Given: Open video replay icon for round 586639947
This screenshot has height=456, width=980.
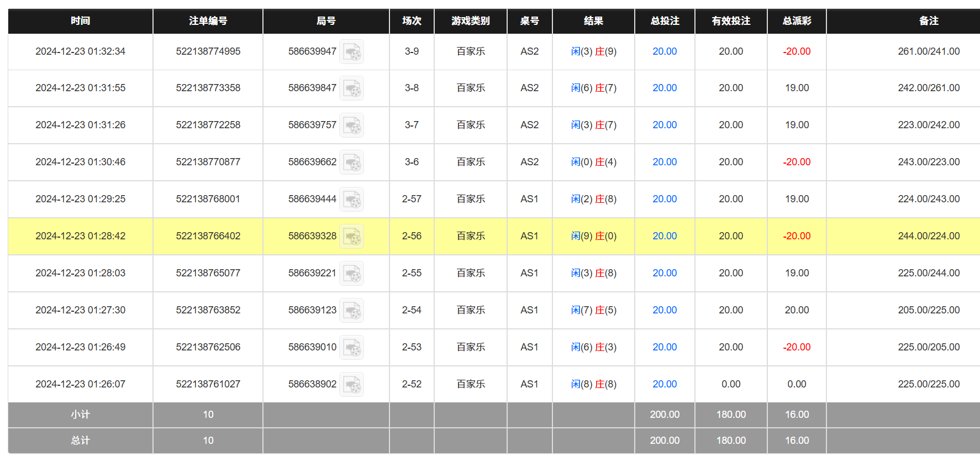Looking at the screenshot, I should (x=351, y=52).
